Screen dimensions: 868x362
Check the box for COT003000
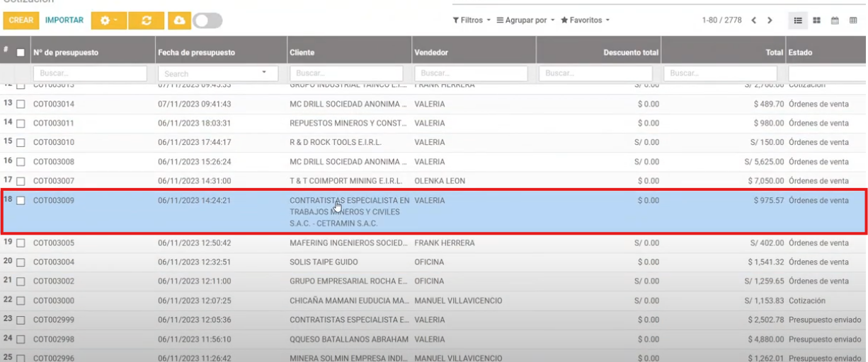point(21,301)
